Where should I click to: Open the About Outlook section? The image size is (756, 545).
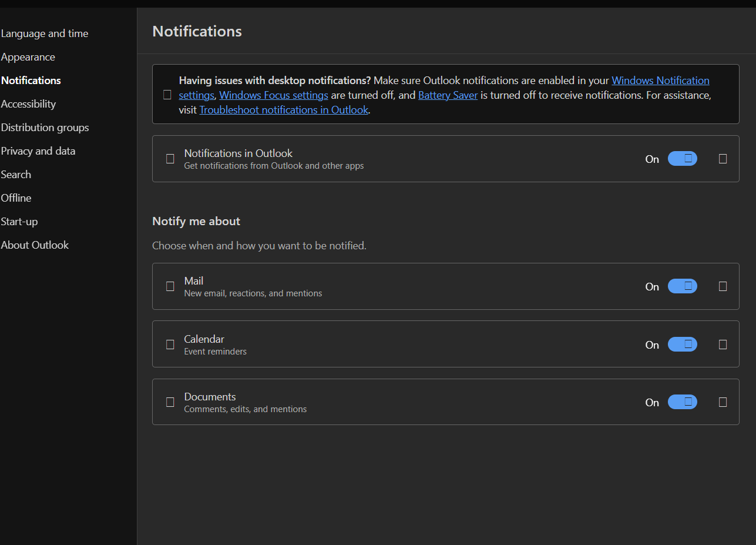click(x=35, y=245)
